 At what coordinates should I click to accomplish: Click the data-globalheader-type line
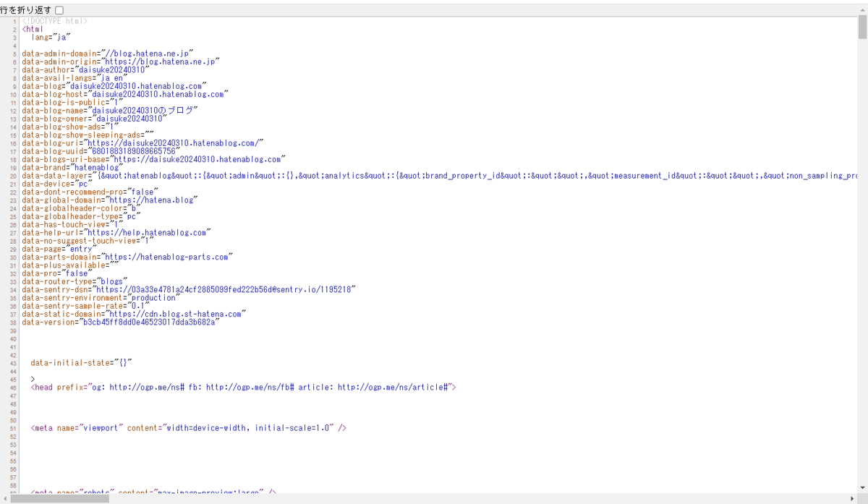pos(81,215)
